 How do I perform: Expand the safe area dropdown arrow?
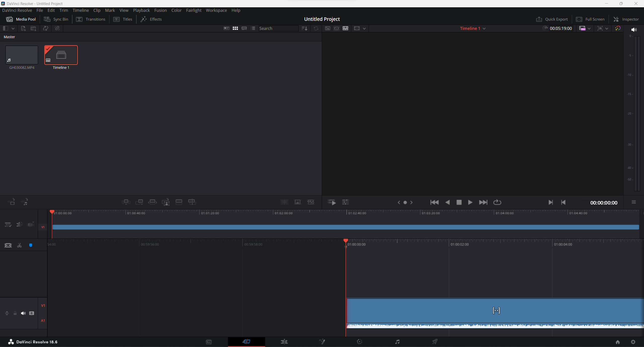coord(364,28)
